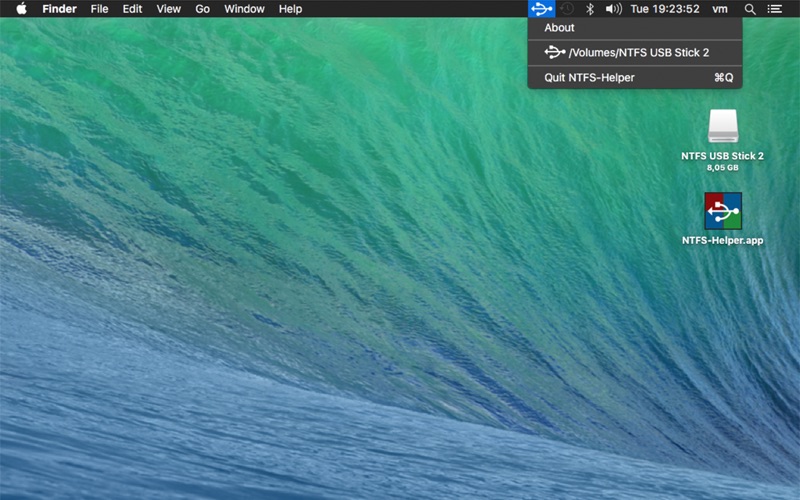Open the View menu
This screenshot has width=800, height=500.
[x=168, y=9]
